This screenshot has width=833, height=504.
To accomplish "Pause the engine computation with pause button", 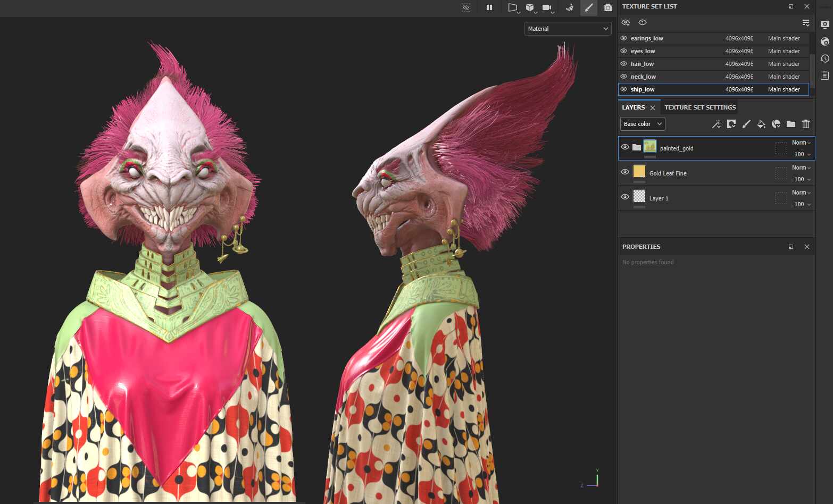I will point(489,7).
